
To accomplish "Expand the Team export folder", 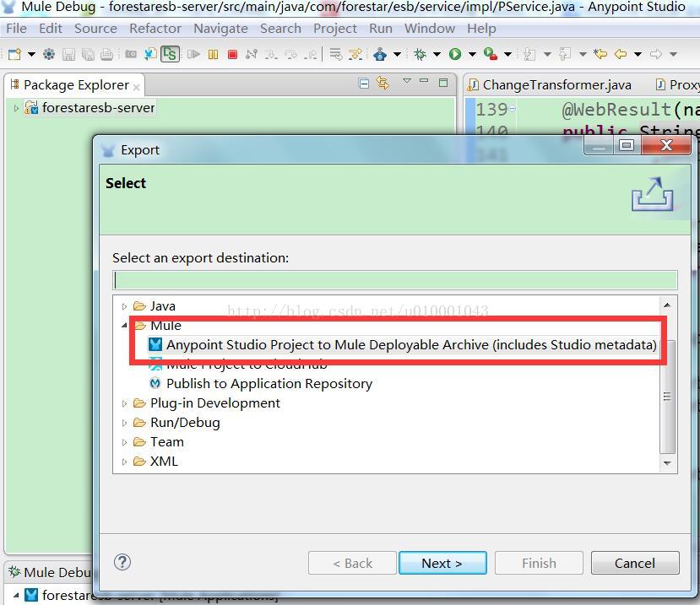I will 125,442.
